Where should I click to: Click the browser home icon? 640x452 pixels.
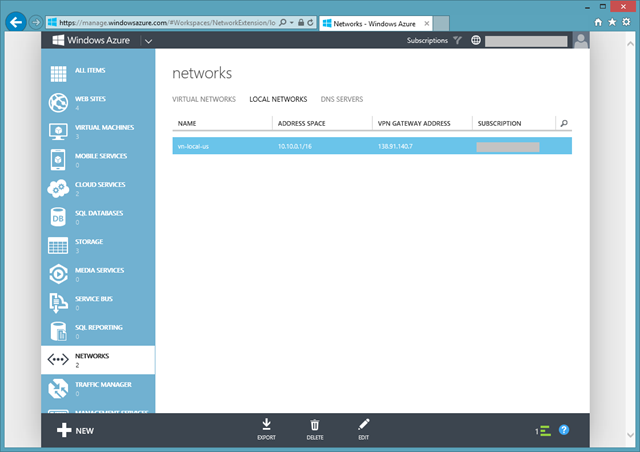coord(598,22)
